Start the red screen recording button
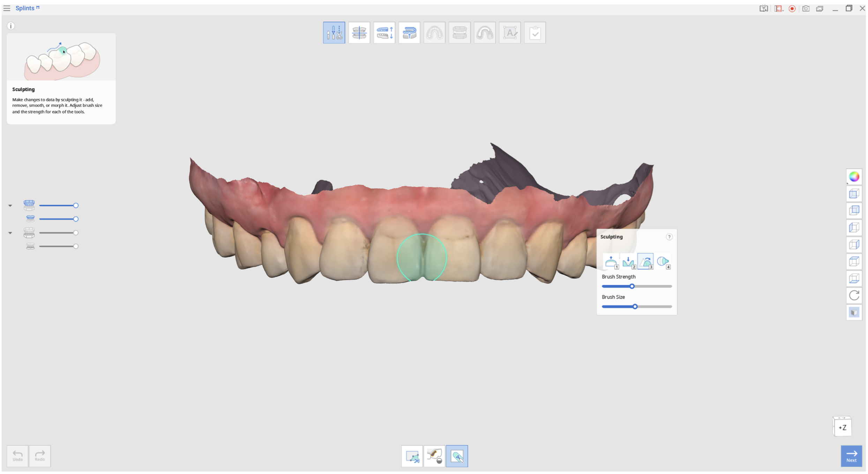Viewport: 868px width, 474px height. 792,8
